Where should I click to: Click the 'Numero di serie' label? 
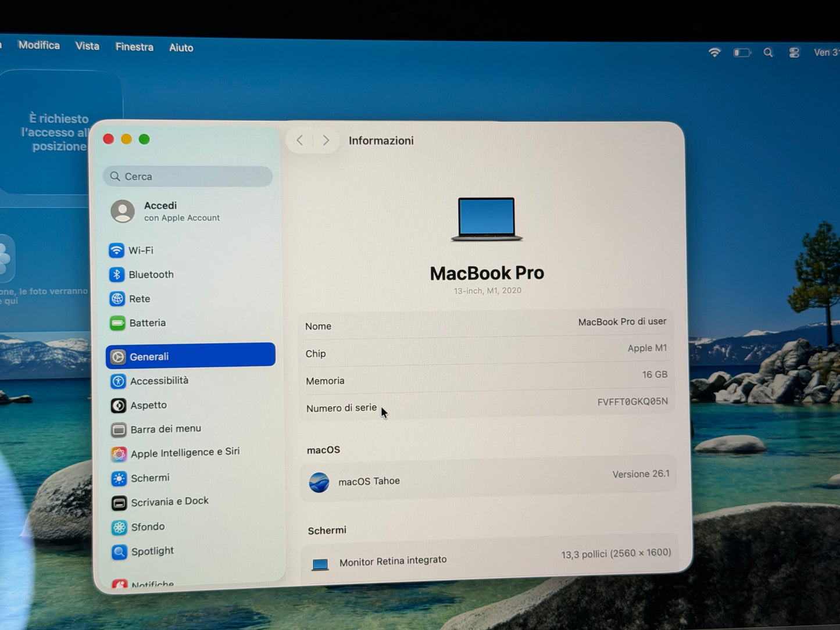[341, 408]
